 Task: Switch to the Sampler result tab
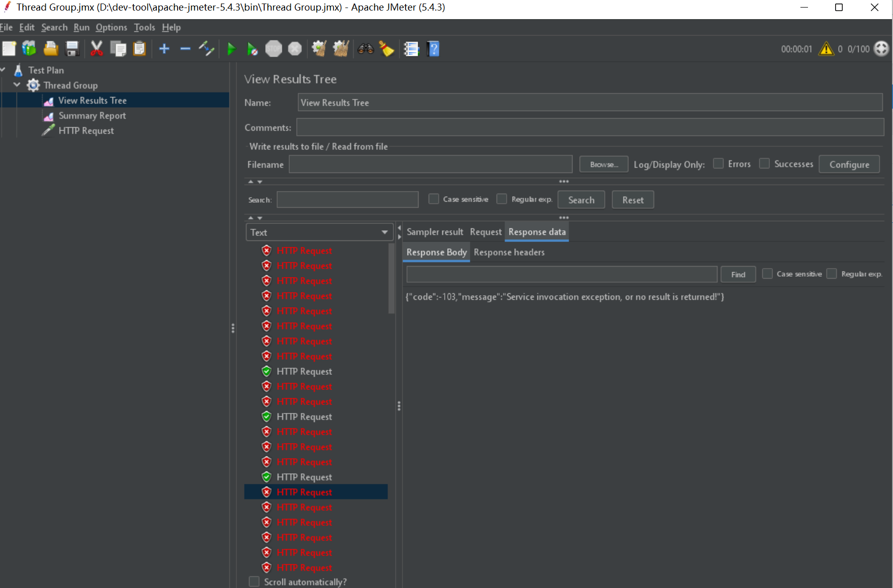435,232
